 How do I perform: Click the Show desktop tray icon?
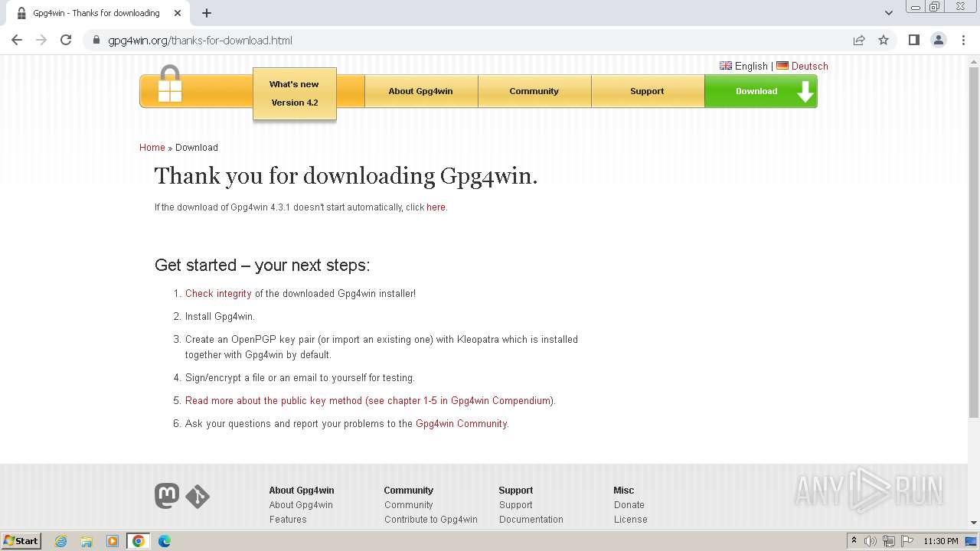coord(971,541)
